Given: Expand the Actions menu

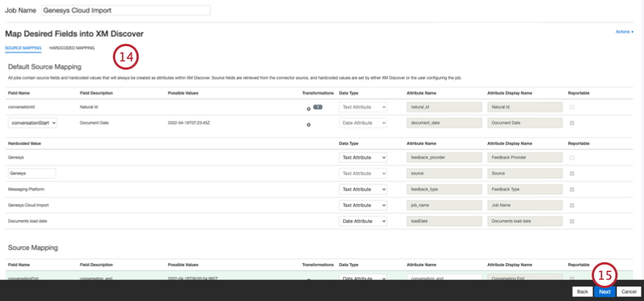Looking at the screenshot, I should pyautogui.click(x=624, y=32).
